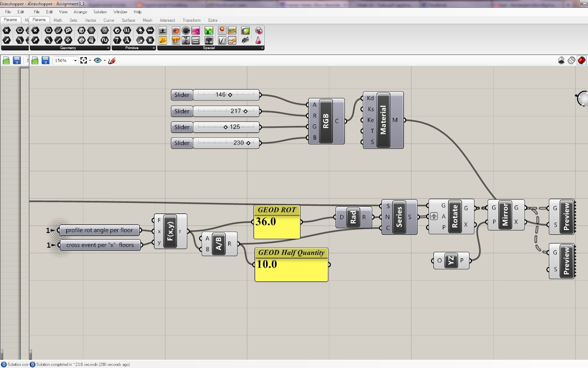The height and width of the screenshot is (368, 588).
Task: Select the Material component
Action: [x=383, y=120]
